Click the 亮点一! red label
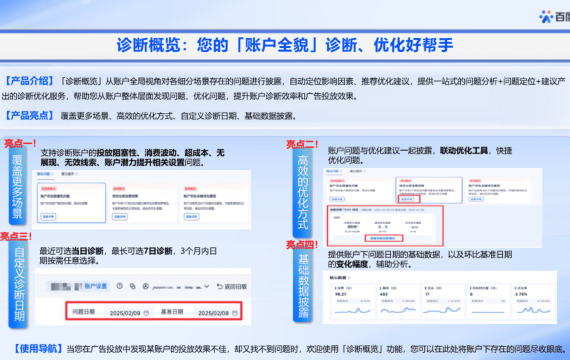Viewport: 570px width, 360px height. point(20,144)
